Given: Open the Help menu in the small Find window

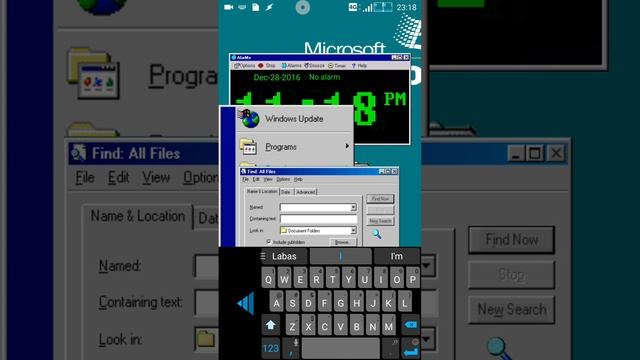Looking at the screenshot, I should click(298, 179).
